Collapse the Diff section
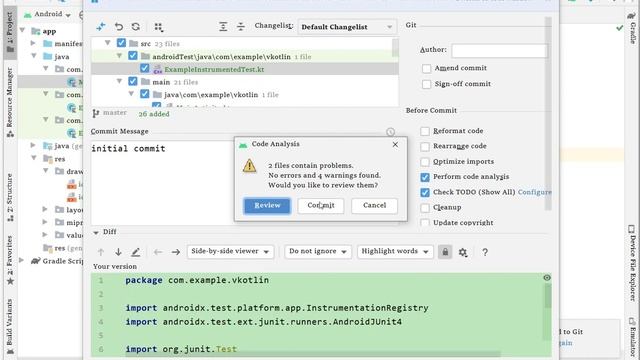This screenshot has width=640, height=360. pyautogui.click(x=96, y=232)
